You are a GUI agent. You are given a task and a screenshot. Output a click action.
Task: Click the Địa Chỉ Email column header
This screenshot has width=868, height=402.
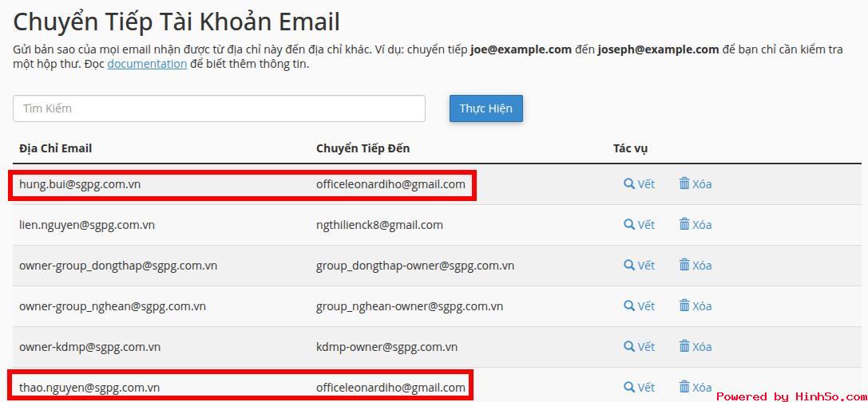pos(56,148)
